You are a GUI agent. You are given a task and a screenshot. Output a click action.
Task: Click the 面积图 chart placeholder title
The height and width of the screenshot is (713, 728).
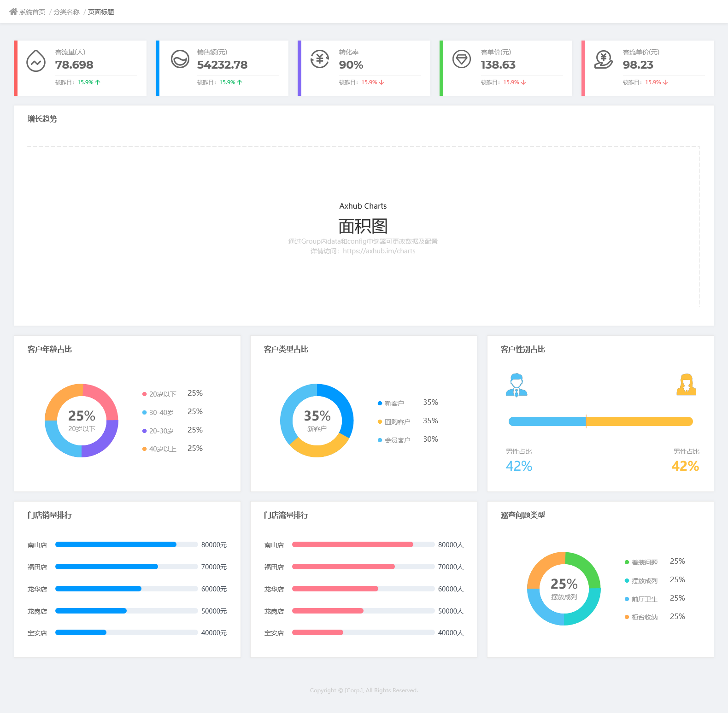pos(363,226)
